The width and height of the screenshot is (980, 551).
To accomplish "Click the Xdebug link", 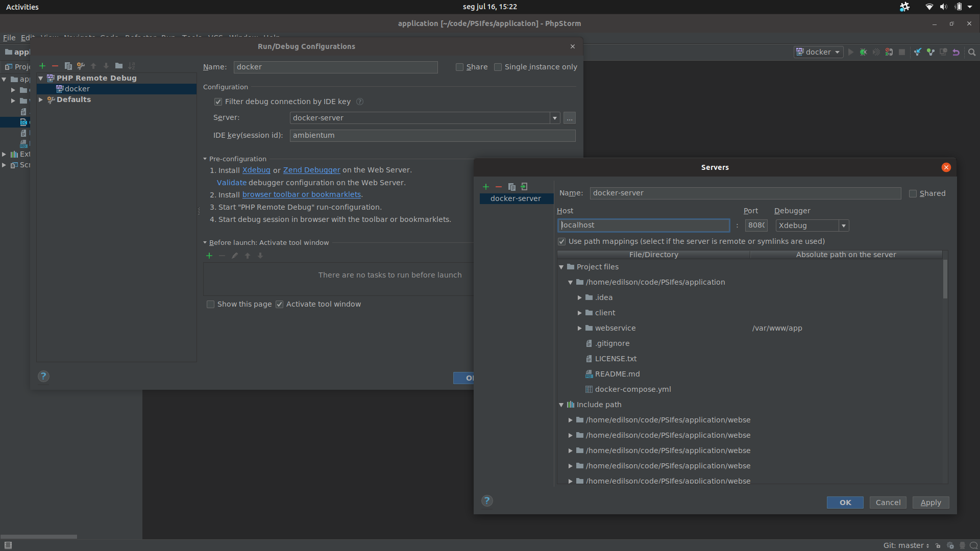I will tap(256, 170).
